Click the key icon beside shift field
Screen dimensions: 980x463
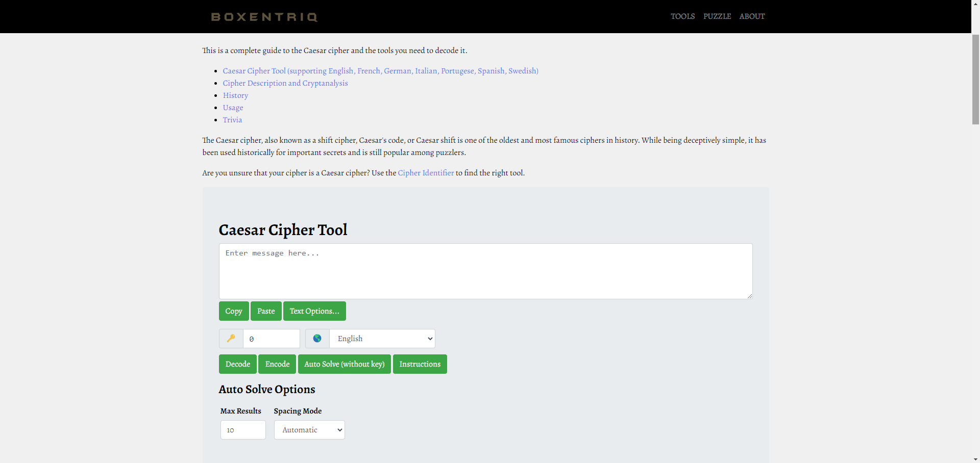coord(231,339)
